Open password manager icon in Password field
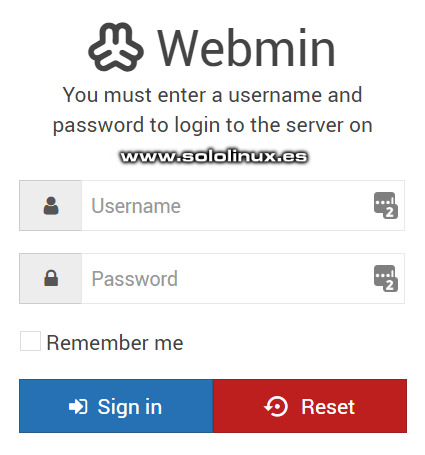The height and width of the screenshot is (455, 425). (386, 278)
